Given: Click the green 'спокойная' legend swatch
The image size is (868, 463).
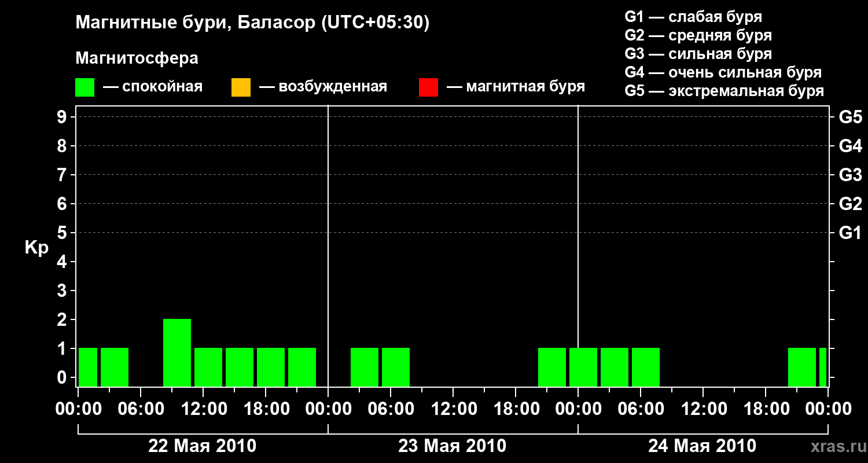Looking at the screenshot, I should 85,87.
